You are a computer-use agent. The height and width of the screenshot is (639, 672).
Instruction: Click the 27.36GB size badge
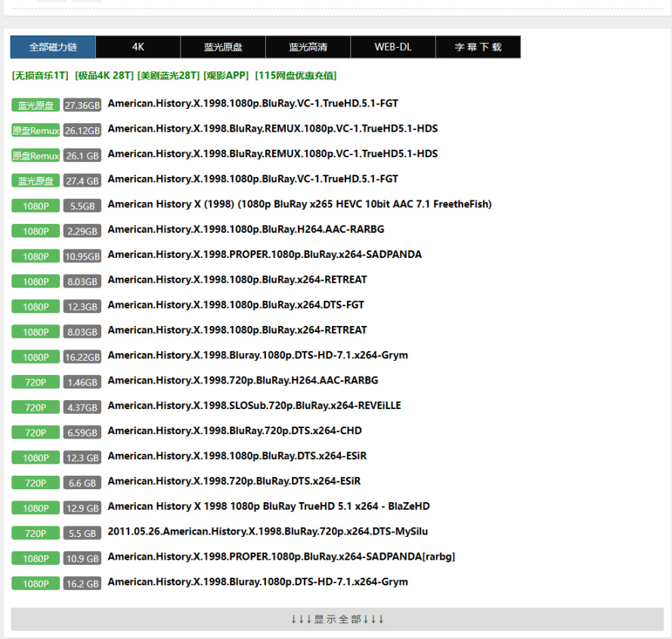[82, 105]
